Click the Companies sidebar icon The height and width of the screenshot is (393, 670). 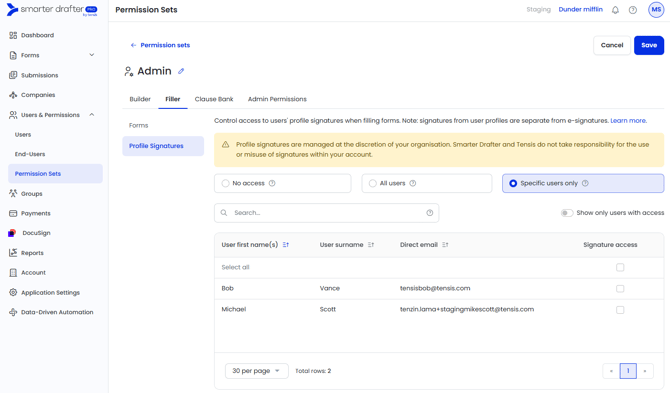click(x=13, y=95)
